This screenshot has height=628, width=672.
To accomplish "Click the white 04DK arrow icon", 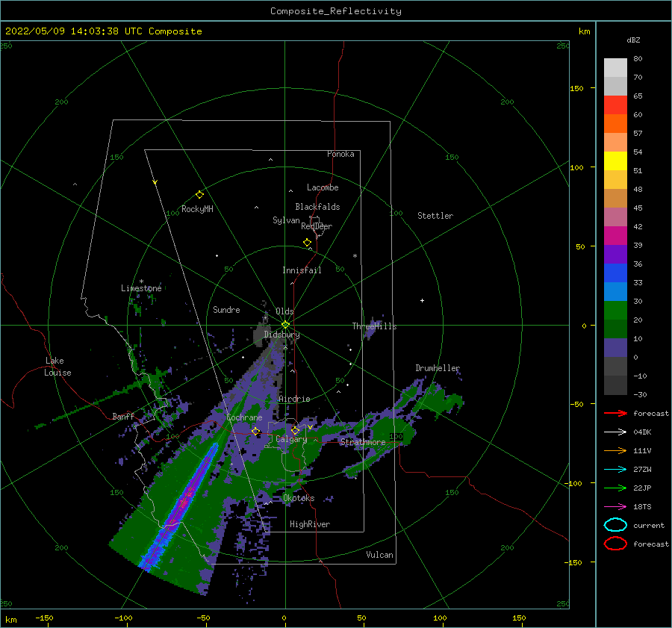I will (x=615, y=432).
